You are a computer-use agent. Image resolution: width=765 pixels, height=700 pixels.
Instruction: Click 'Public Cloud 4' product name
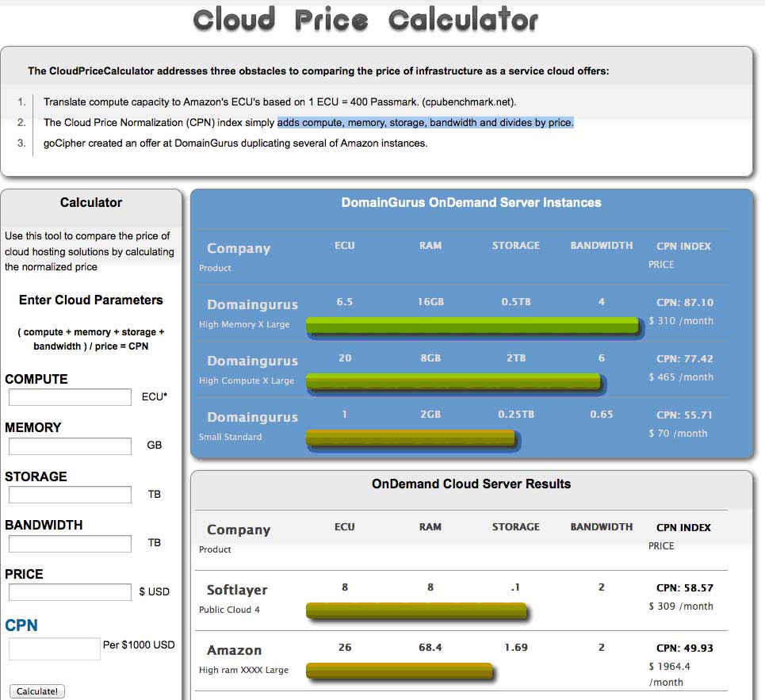pyautogui.click(x=229, y=610)
